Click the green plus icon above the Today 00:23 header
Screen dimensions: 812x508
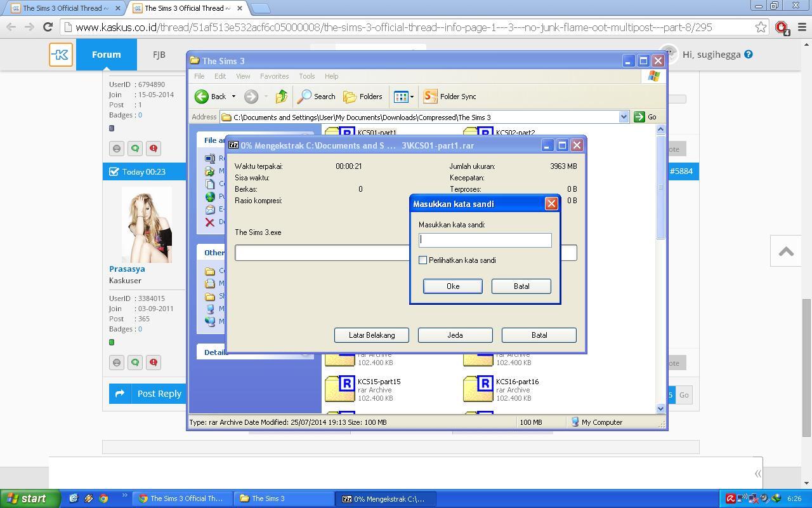[135, 149]
